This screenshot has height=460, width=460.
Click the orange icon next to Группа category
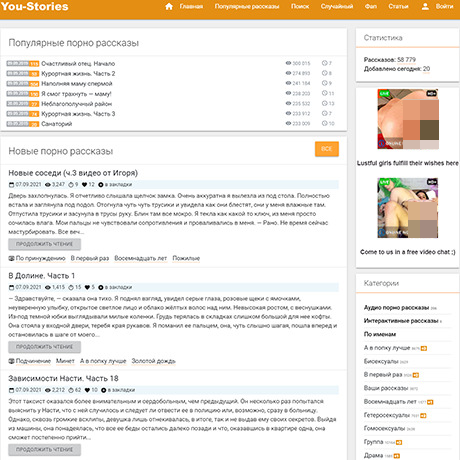(x=399, y=442)
